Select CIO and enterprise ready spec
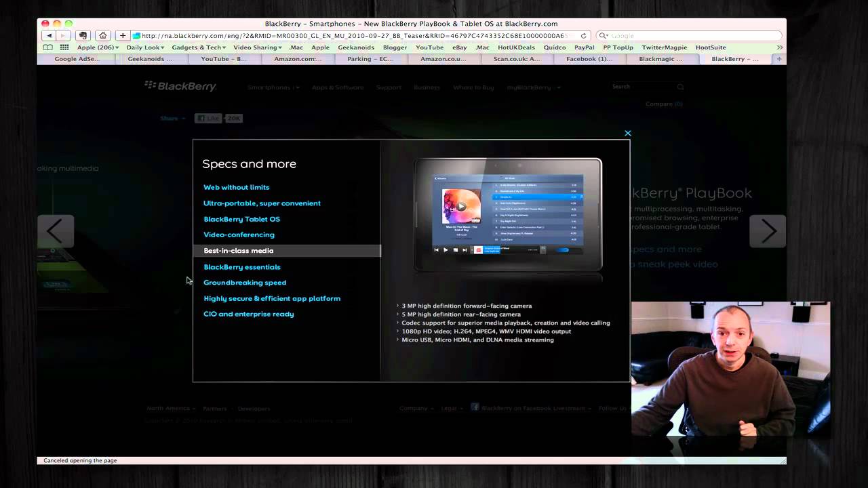 (249, 314)
